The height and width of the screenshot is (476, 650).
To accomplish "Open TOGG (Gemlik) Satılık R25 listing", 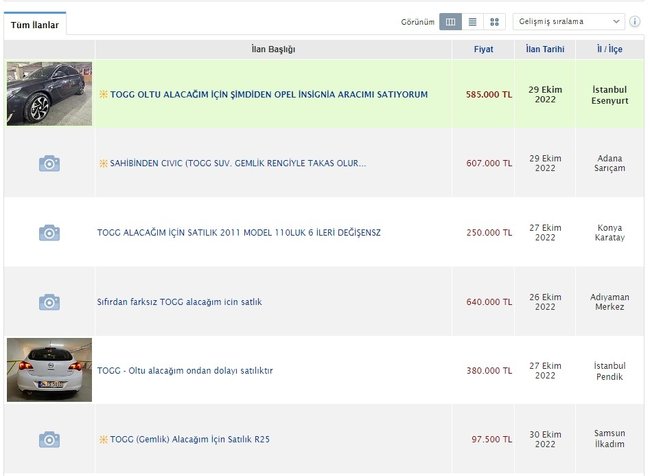I will coord(189,440).
